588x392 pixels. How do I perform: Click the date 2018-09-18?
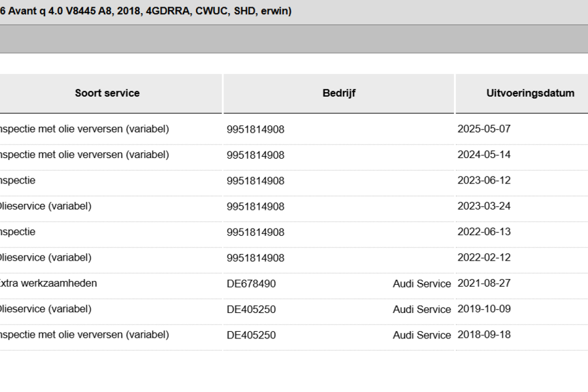483,335
